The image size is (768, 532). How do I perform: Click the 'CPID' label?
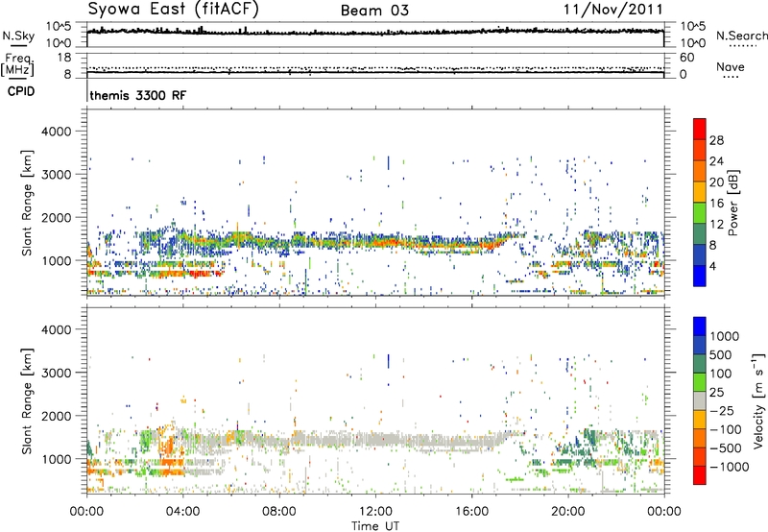pyautogui.click(x=21, y=91)
